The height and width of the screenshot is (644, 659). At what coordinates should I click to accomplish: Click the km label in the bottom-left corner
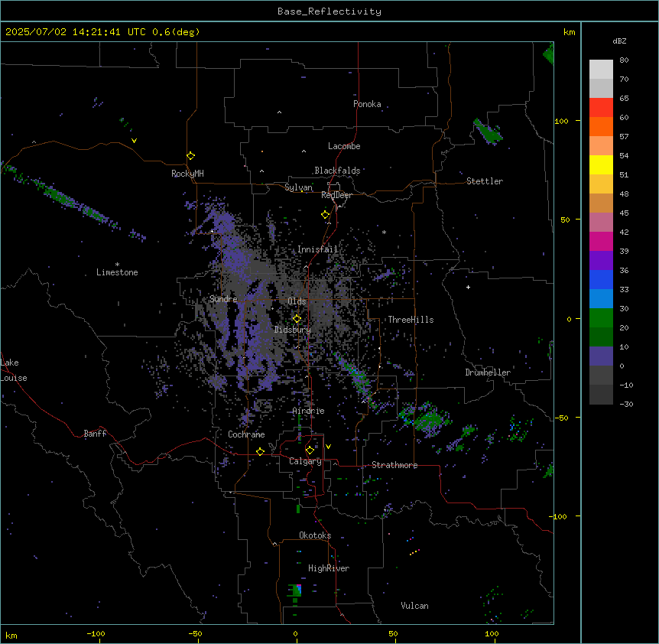tap(11, 635)
